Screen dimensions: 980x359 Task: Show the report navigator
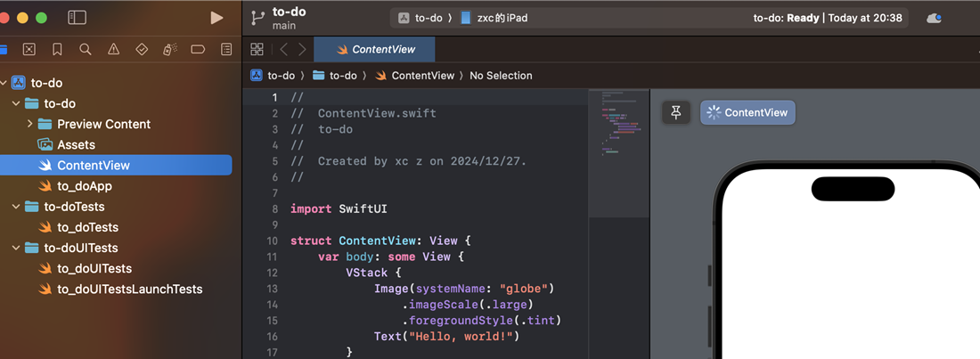point(226,49)
